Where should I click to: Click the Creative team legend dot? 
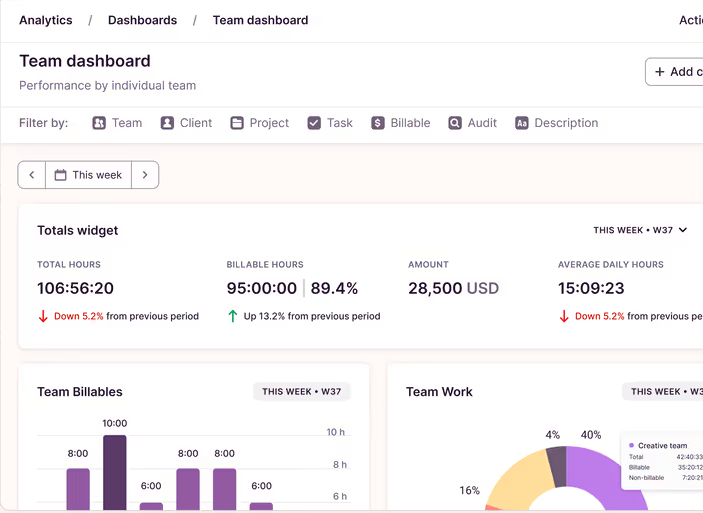(632, 445)
